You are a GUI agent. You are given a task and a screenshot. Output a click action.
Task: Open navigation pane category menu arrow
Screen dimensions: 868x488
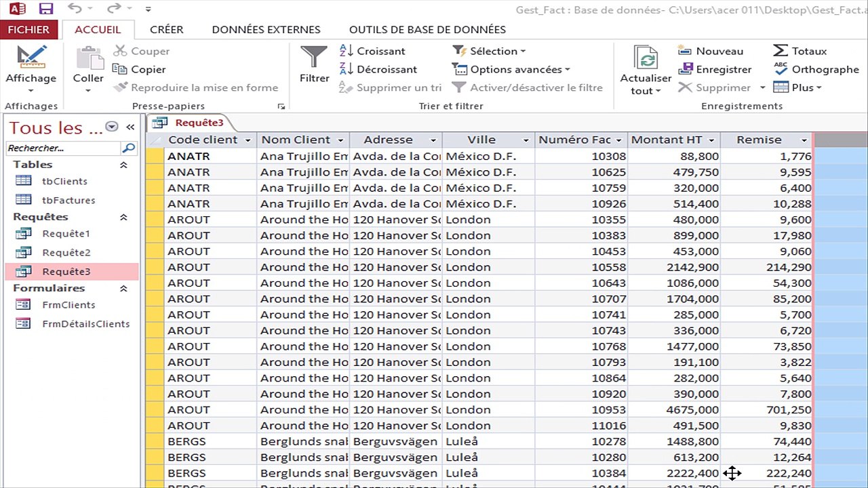click(x=112, y=127)
